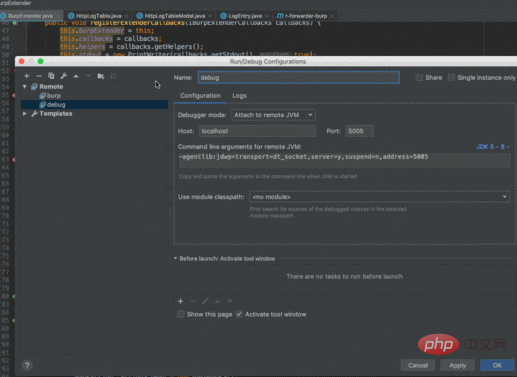Open Use module classpath dropdown
Screen dimensions: 517x377
380,197
